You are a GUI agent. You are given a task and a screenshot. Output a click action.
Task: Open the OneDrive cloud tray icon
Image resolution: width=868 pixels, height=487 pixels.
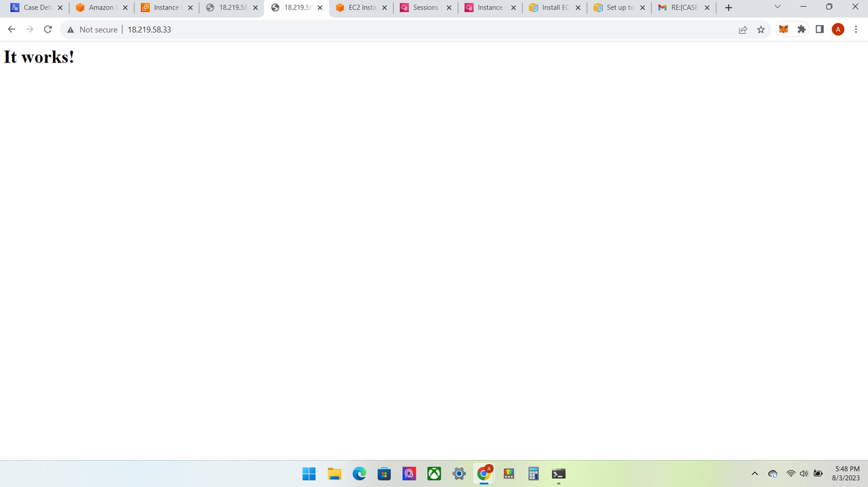point(772,473)
